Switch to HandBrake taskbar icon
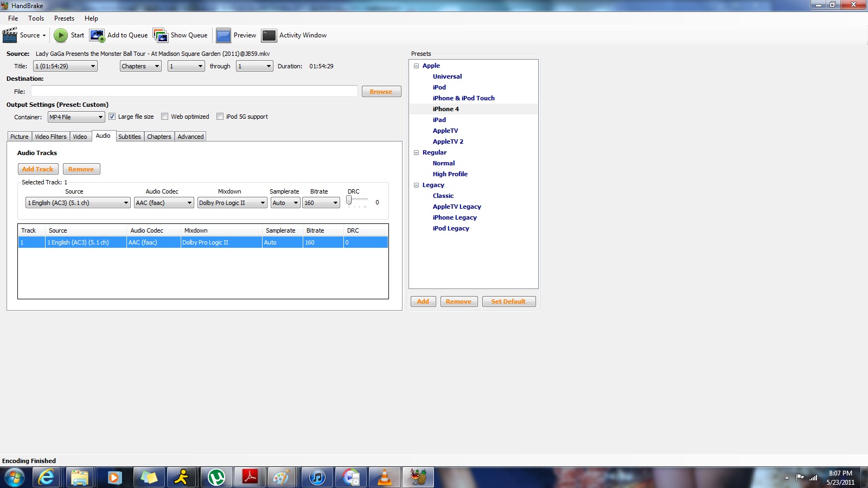868x488 pixels. pyautogui.click(x=418, y=478)
